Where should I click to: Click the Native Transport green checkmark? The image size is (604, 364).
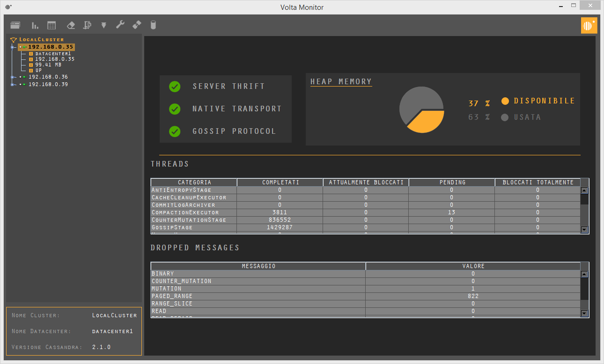(175, 109)
